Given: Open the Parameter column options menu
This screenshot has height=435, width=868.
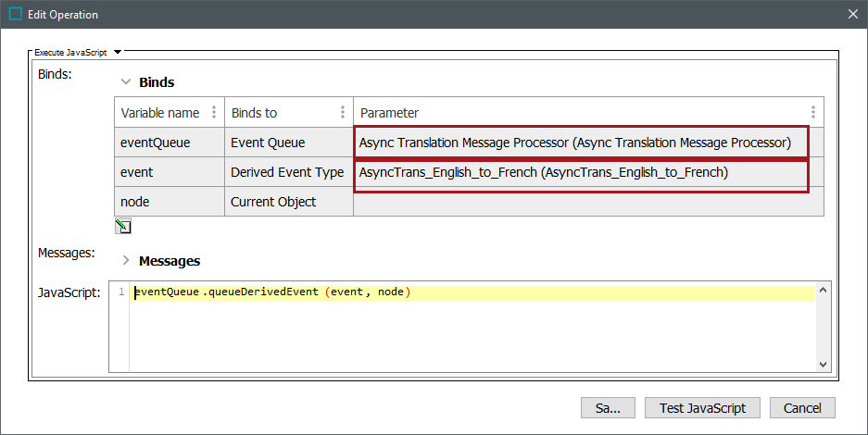Looking at the screenshot, I should point(813,113).
